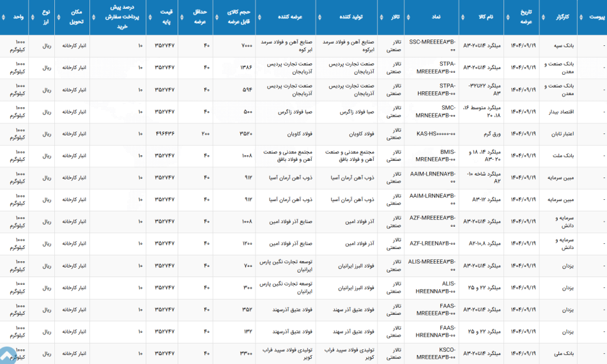Select product میلگرد متوسط ۱۶، ۱۸، ۲۰
Viewport: 607px width, 364px height.
pyautogui.click(x=482, y=112)
